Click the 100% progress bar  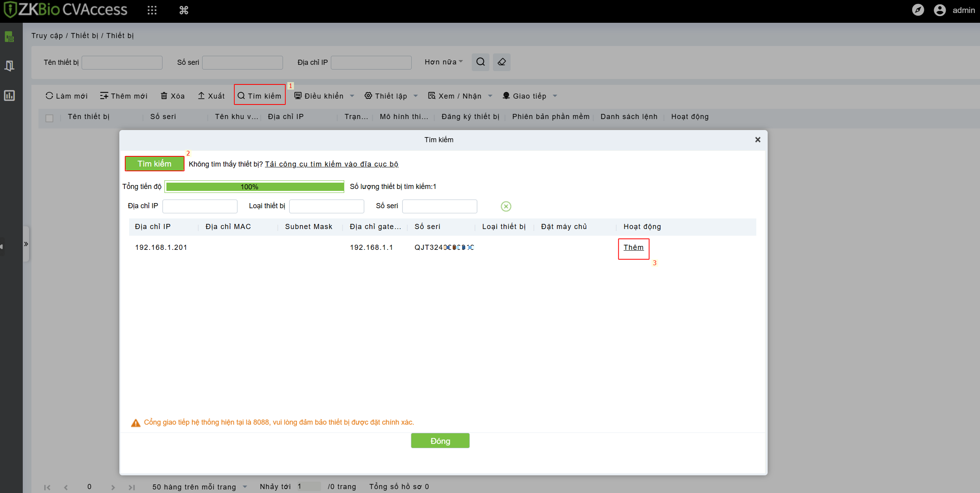tap(254, 187)
